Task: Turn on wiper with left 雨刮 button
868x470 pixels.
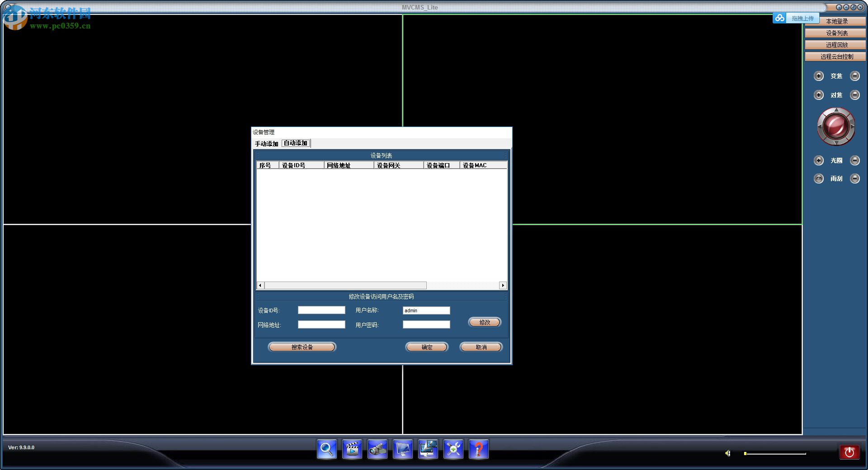Action: tap(819, 179)
